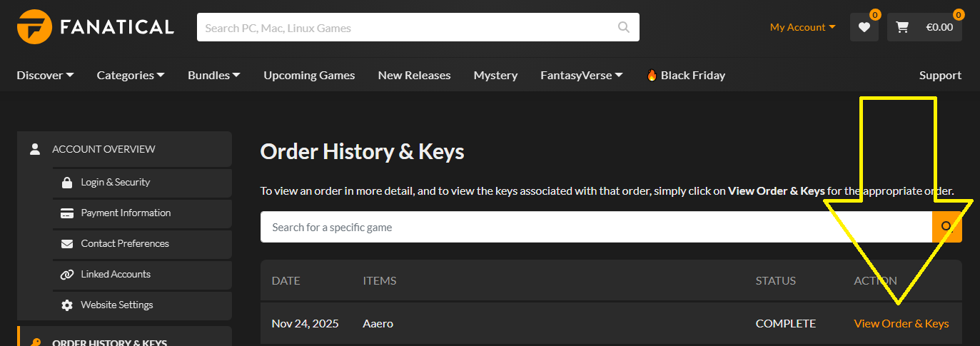Open the New Releases page
The width and height of the screenshot is (980, 346).
(x=414, y=75)
